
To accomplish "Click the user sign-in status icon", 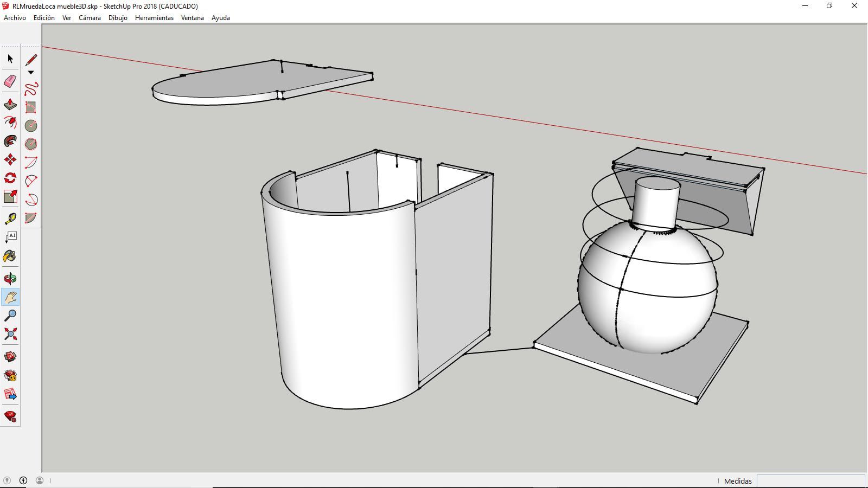I will tap(40, 480).
